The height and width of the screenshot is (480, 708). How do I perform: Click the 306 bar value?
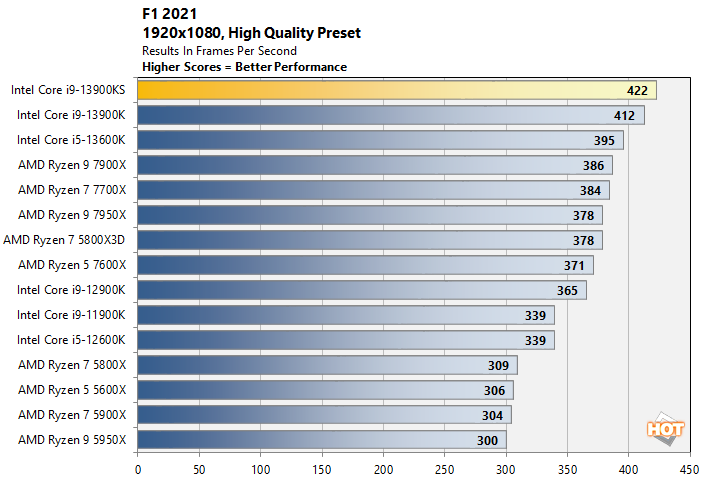494,391
